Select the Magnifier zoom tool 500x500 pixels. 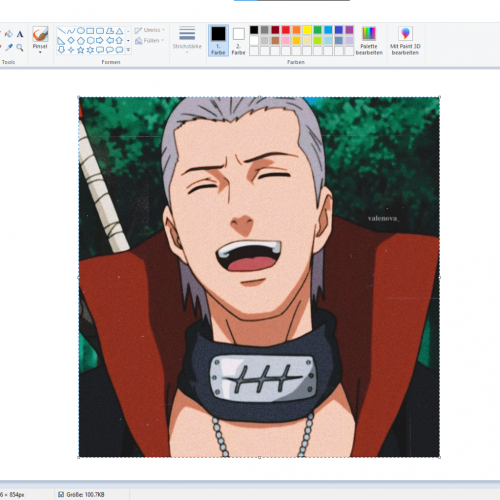coord(20,48)
